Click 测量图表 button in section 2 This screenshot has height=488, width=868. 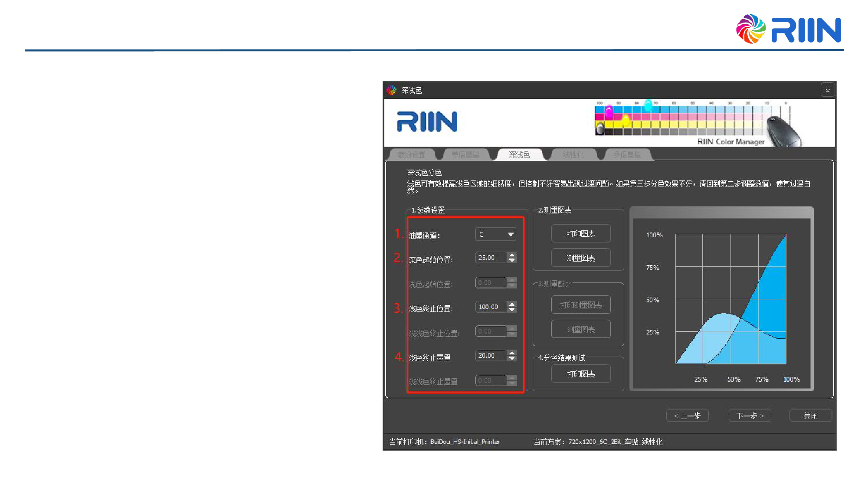580,258
